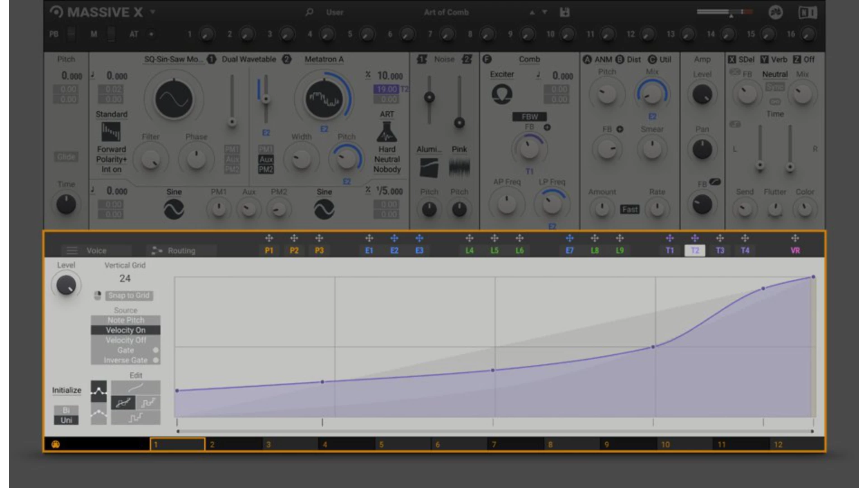Select Note Pitch as source
868x488 pixels.
pyautogui.click(x=126, y=320)
